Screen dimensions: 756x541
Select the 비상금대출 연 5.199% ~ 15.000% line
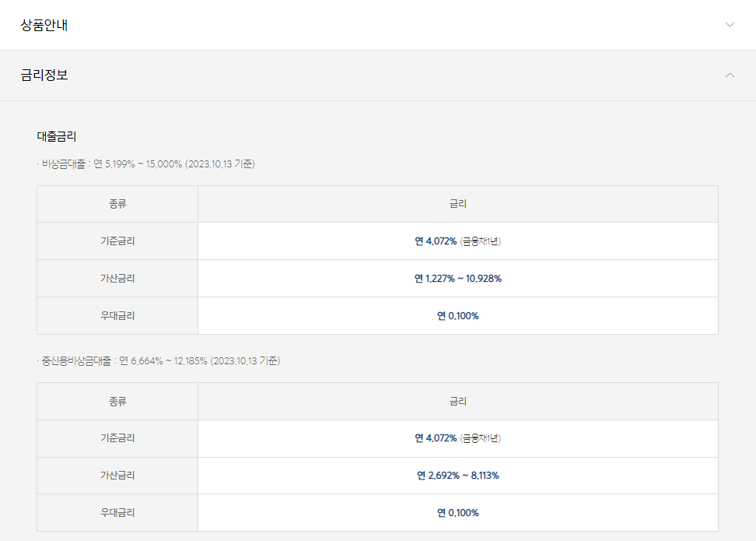click(x=146, y=164)
